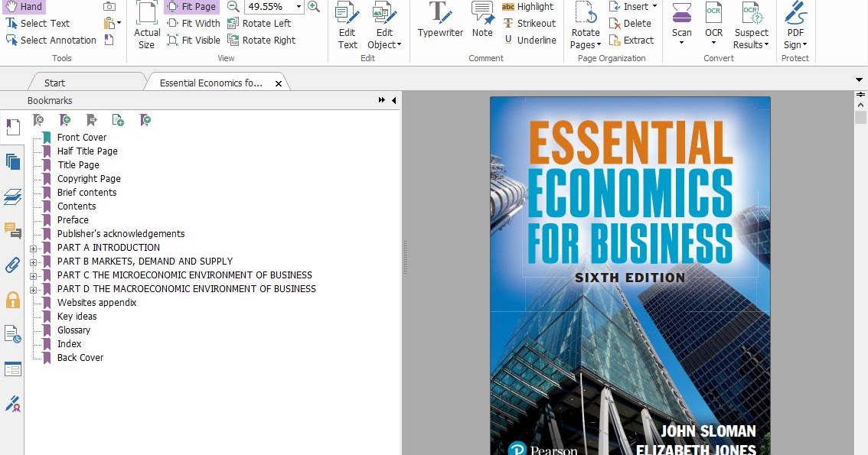The height and width of the screenshot is (455, 868).
Task: Switch to Fit Width view
Action: click(x=194, y=23)
